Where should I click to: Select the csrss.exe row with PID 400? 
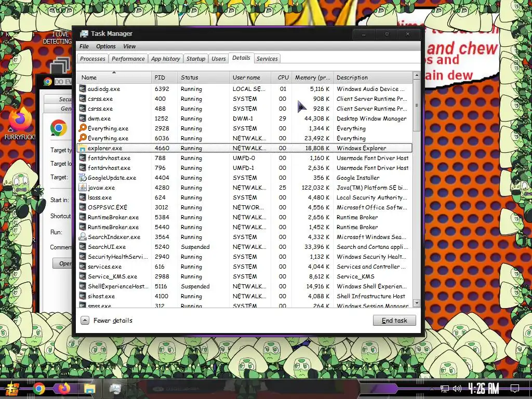(244, 99)
